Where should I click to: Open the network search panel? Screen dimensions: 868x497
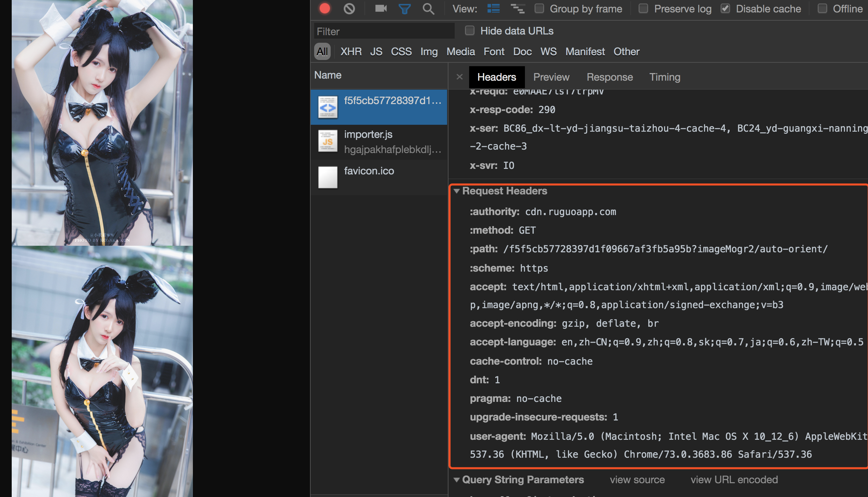[x=428, y=9]
